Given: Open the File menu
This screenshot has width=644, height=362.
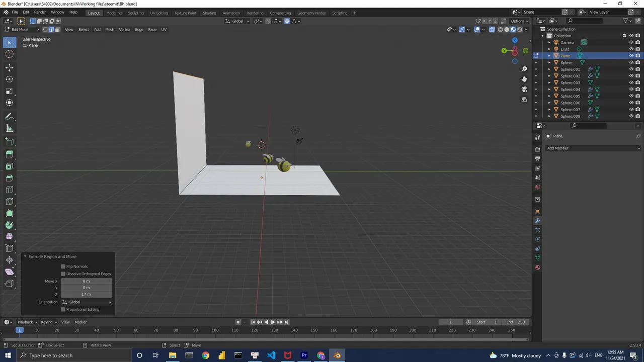Looking at the screenshot, I should (x=15, y=12).
